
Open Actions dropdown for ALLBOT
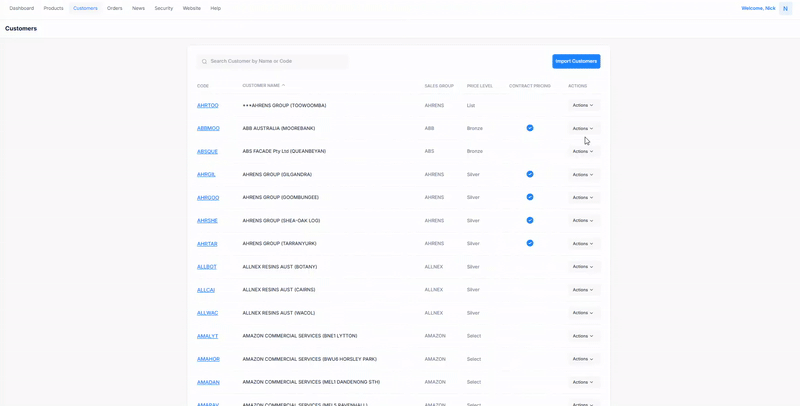tap(583, 267)
